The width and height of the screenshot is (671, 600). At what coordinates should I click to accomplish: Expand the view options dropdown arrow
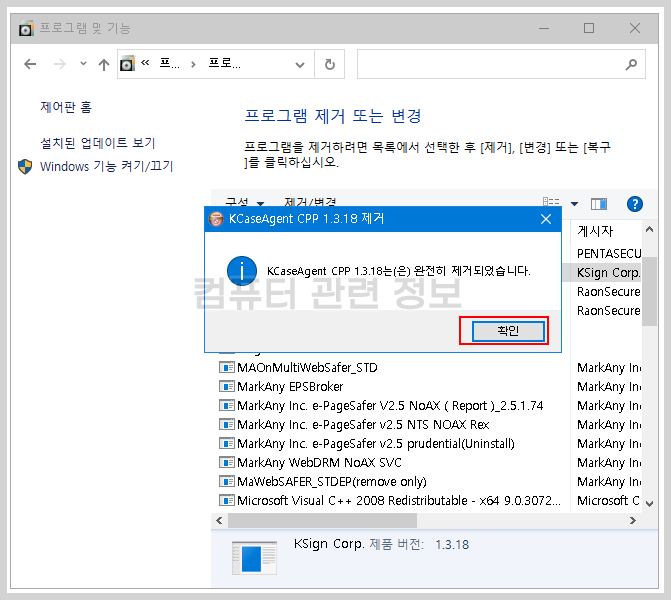tap(575, 204)
